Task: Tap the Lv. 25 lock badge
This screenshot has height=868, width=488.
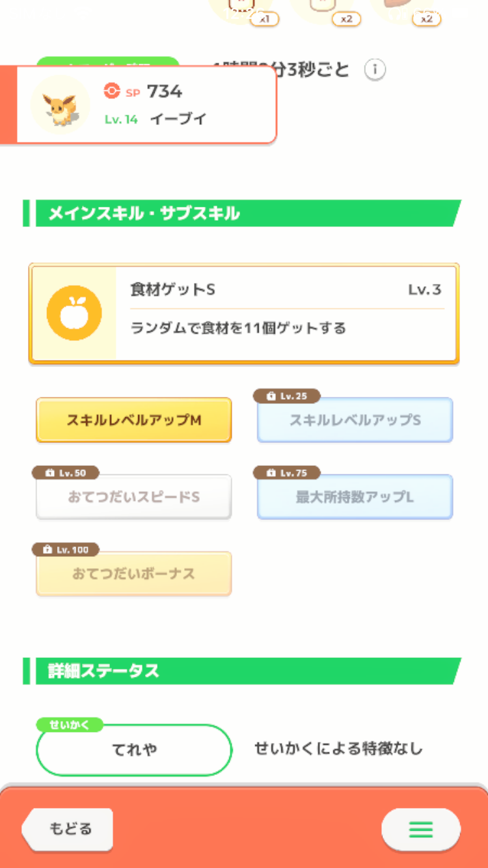Action: coord(287,396)
